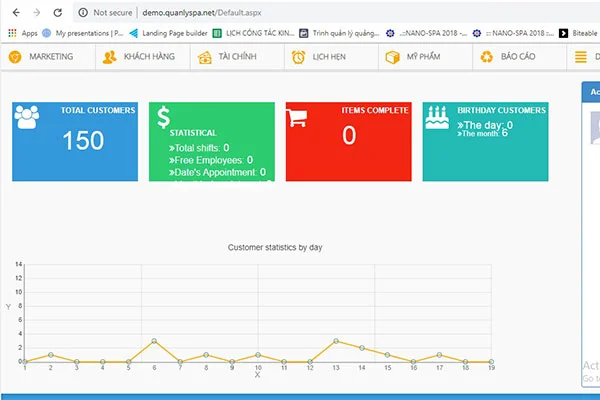Click the dollar sign Statistical icon
The height and width of the screenshot is (400, 600).
[x=163, y=117]
